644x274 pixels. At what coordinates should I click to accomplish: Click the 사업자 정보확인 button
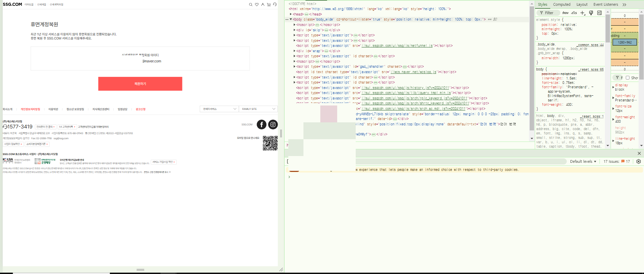(x=13, y=144)
